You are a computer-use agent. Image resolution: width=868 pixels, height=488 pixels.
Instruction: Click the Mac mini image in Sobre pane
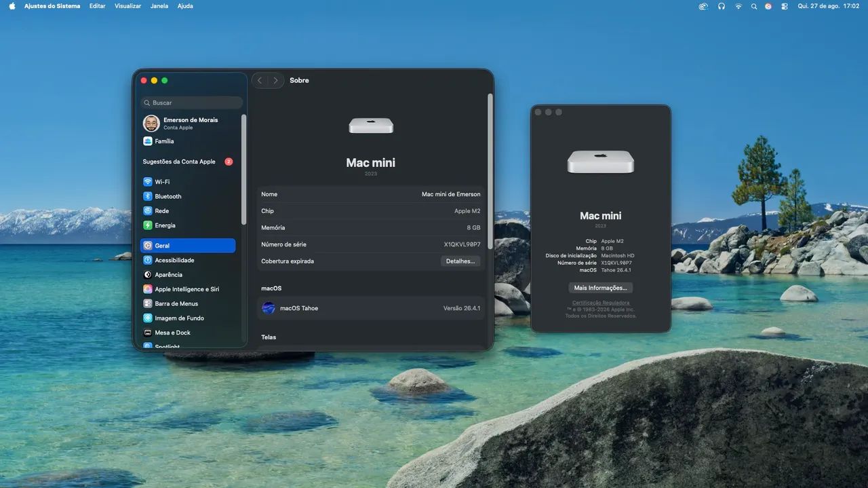[371, 126]
